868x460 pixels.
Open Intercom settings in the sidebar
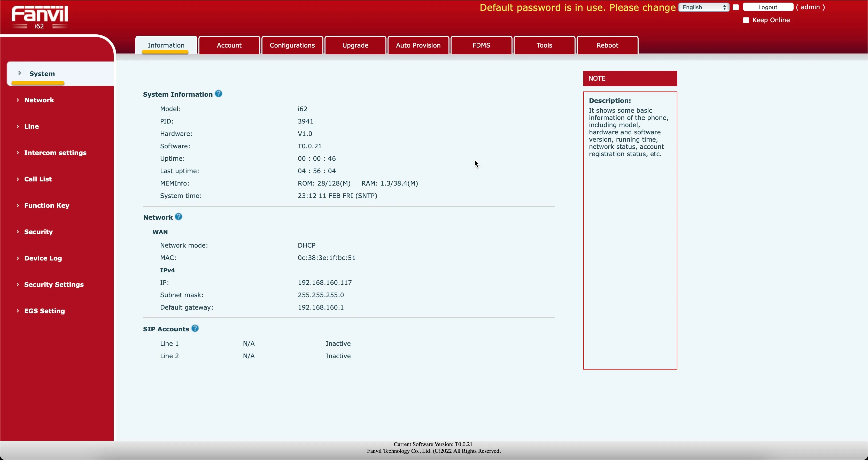tap(55, 153)
